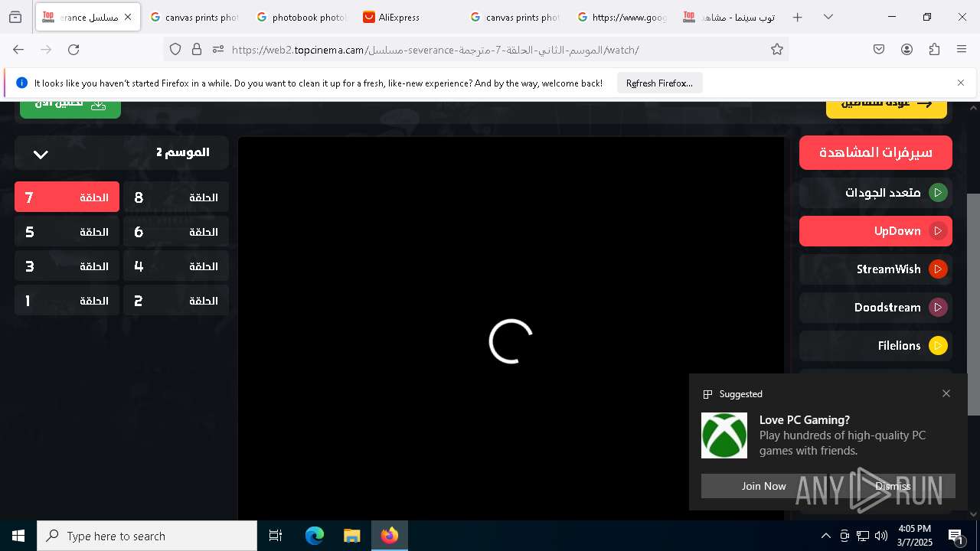Open tracking protection shield icon
Screen dimensions: 980x551
(175, 49)
